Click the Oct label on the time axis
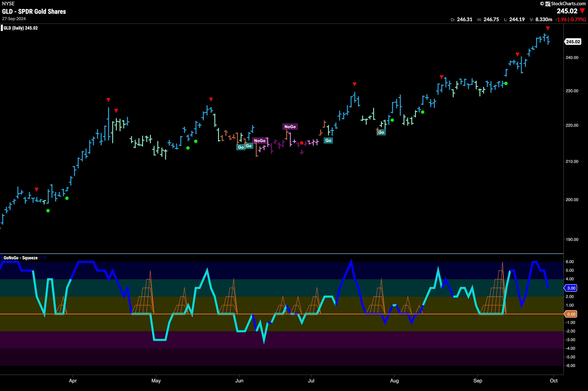 point(554,381)
